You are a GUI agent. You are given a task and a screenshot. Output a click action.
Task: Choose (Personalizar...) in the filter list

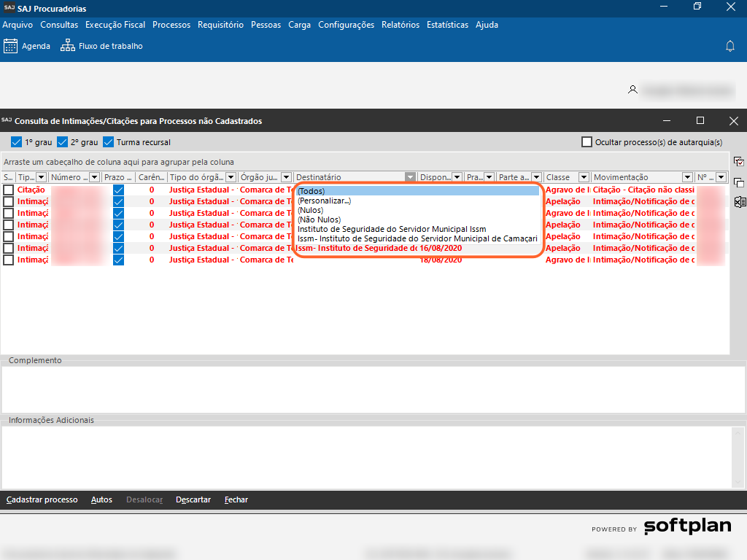(x=325, y=201)
